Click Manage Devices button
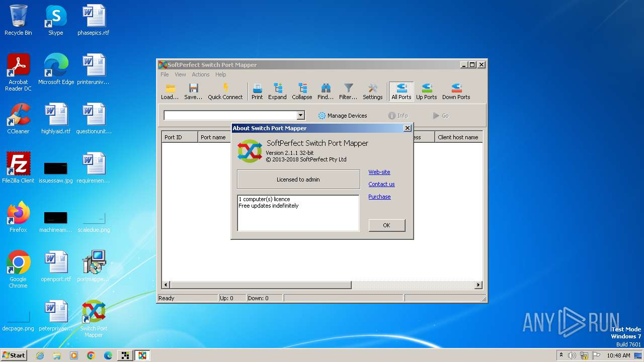Image resolution: width=644 pixels, height=362 pixels. click(343, 116)
